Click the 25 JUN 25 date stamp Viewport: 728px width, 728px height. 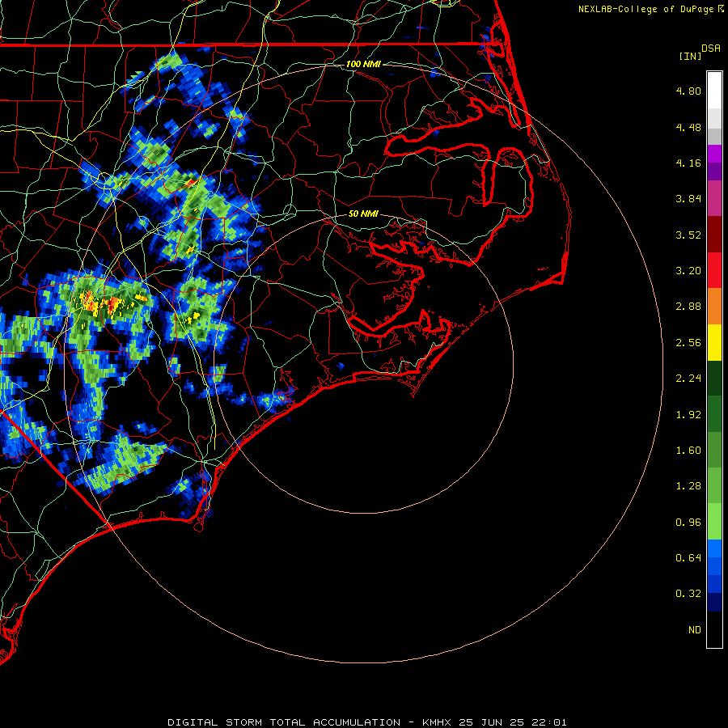(492, 722)
